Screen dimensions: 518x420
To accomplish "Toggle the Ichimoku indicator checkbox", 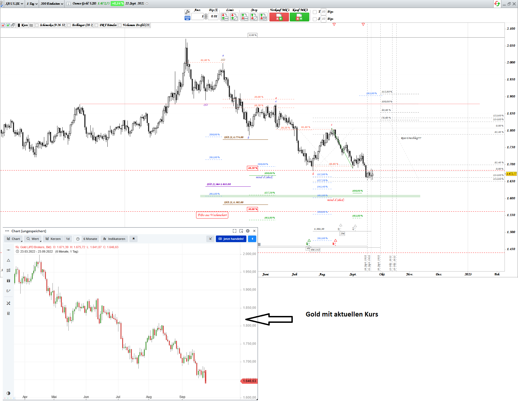I will [37, 25].
